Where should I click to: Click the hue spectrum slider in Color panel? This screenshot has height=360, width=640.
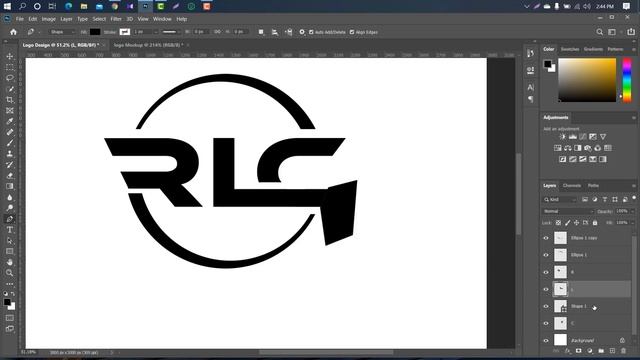[627, 80]
